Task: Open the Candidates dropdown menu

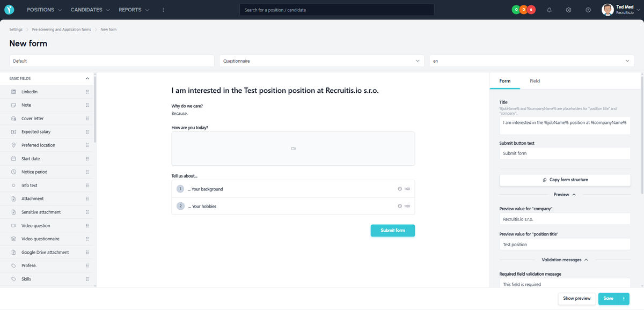Action: pos(90,10)
